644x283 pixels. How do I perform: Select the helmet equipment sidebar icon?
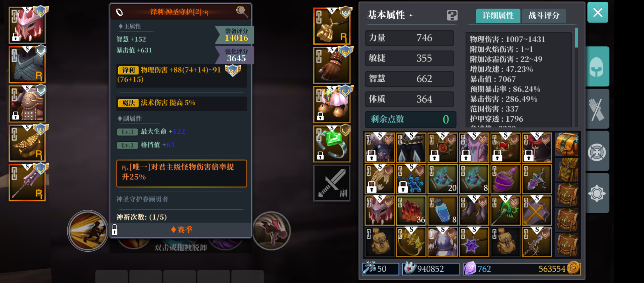[597, 67]
